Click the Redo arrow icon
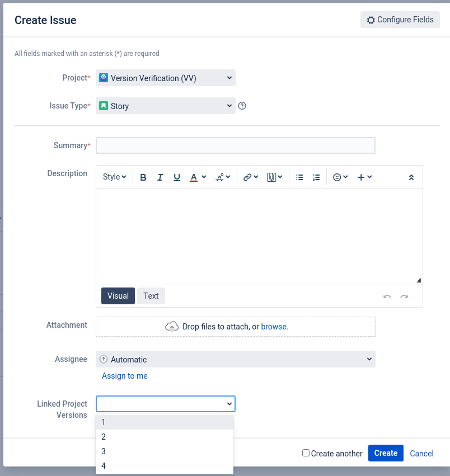 pyautogui.click(x=404, y=296)
